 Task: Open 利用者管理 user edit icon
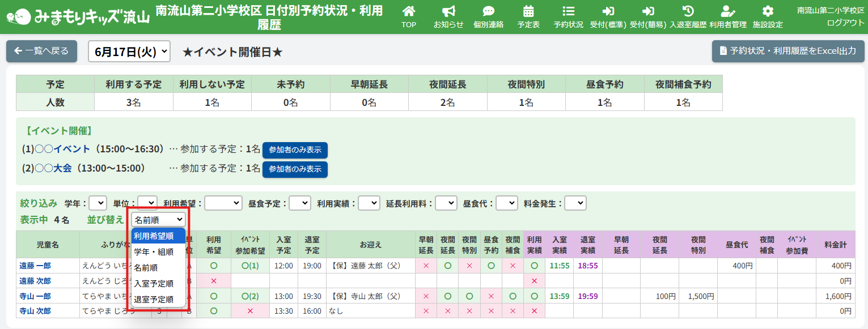727,11
